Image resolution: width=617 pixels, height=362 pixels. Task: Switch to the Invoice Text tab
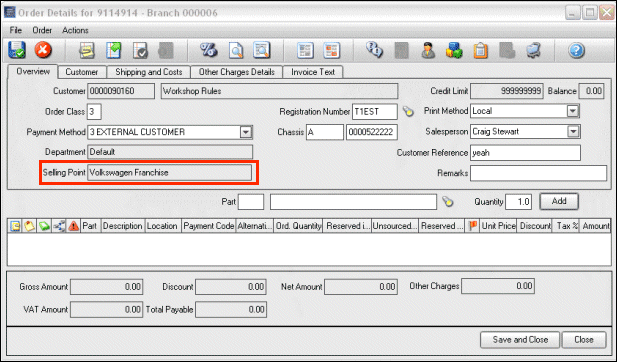click(x=313, y=72)
